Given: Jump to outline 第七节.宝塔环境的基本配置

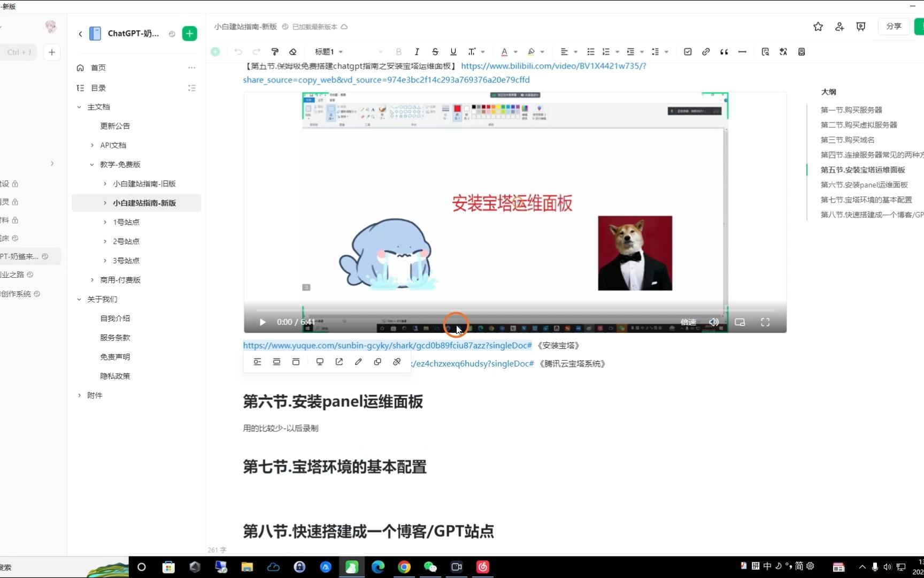Looking at the screenshot, I should pyautogui.click(x=866, y=200).
